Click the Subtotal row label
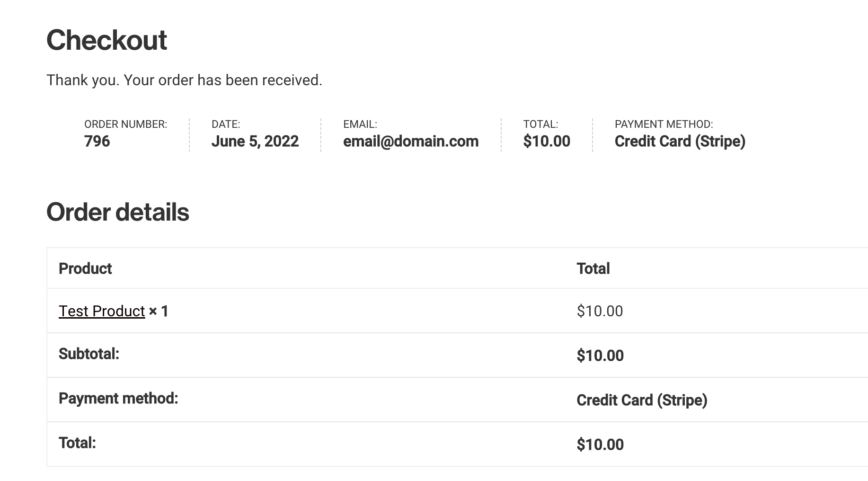This screenshot has height=481, width=868. pyautogui.click(x=89, y=354)
